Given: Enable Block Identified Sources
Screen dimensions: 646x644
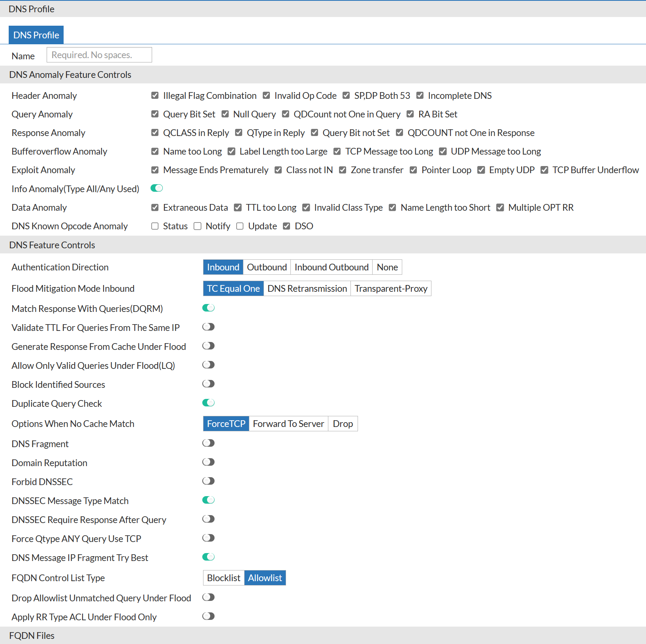Looking at the screenshot, I should click(x=208, y=383).
